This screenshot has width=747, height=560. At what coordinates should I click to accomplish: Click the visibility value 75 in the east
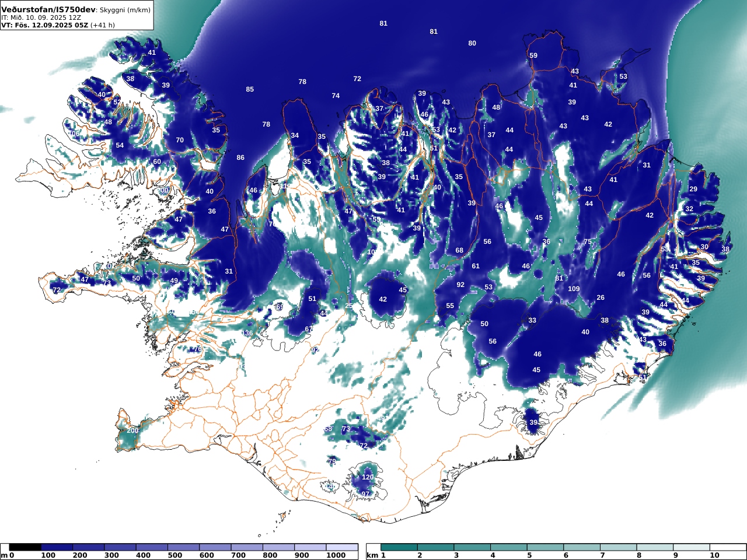point(588,242)
